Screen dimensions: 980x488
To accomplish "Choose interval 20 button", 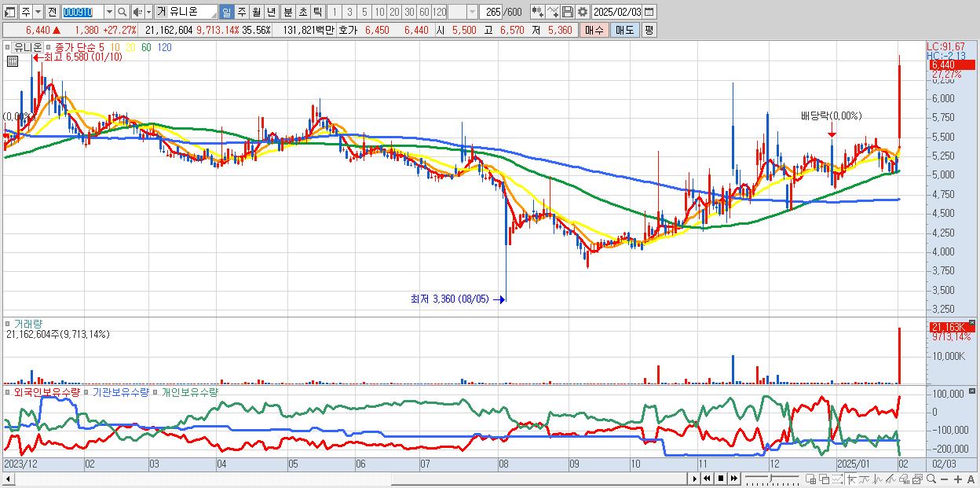I will click(x=394, y=12).
